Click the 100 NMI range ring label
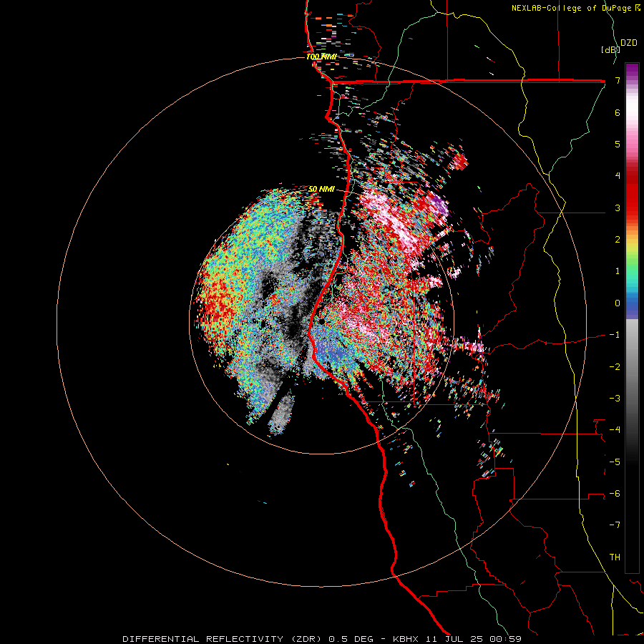This screenshot has width=644, height=644. (x=321, y=57)
